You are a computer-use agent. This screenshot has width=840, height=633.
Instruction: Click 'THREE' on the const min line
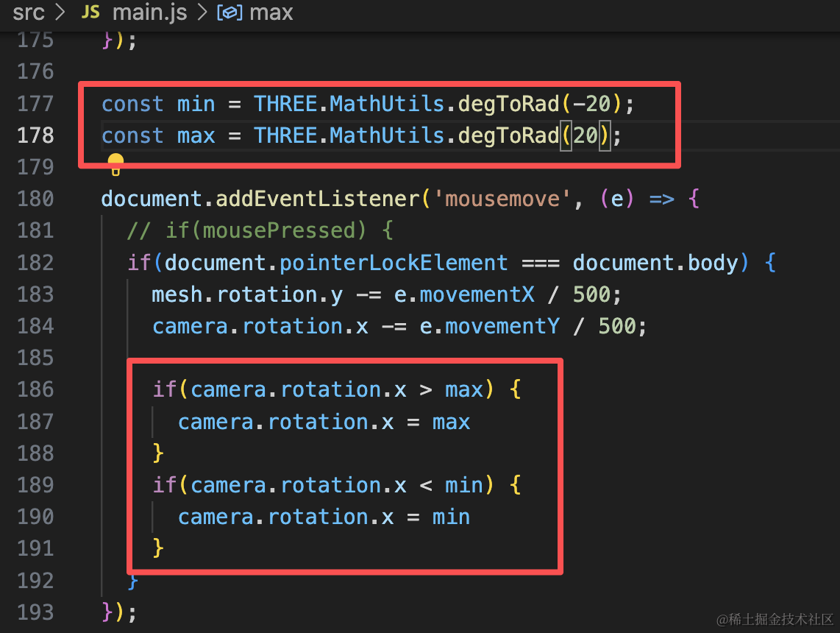(x=285, y=104)
